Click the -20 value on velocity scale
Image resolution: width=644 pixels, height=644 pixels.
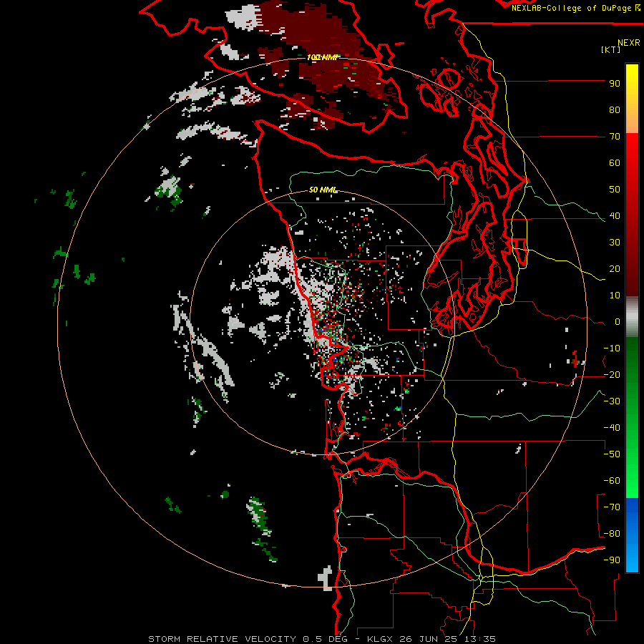pyautogui.click(x=612, y=375)
